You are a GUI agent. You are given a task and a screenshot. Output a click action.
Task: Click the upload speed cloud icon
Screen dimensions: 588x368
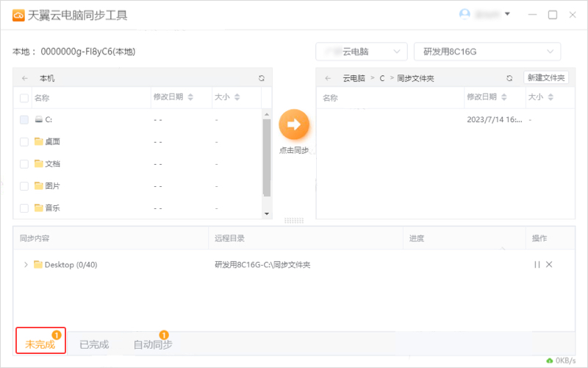(x=550, y=361)
